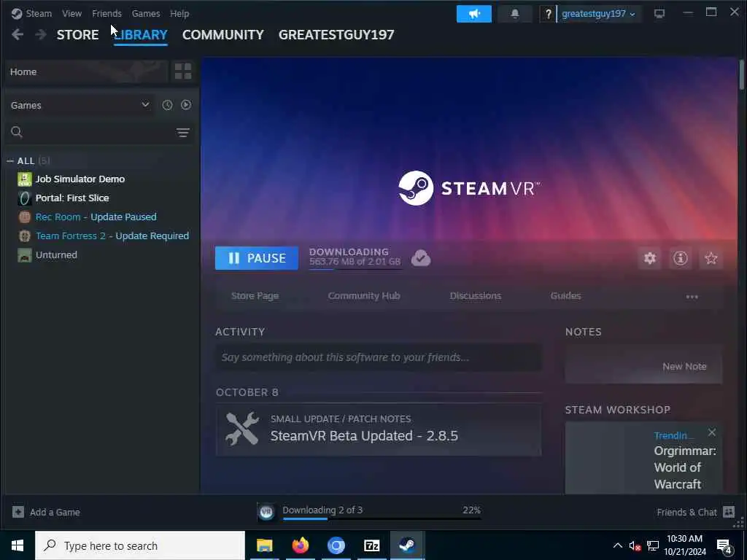Screen dimensions: 747x560
Task: Open the GREATESTGUY197 profile tab
Action: point(336,35)
